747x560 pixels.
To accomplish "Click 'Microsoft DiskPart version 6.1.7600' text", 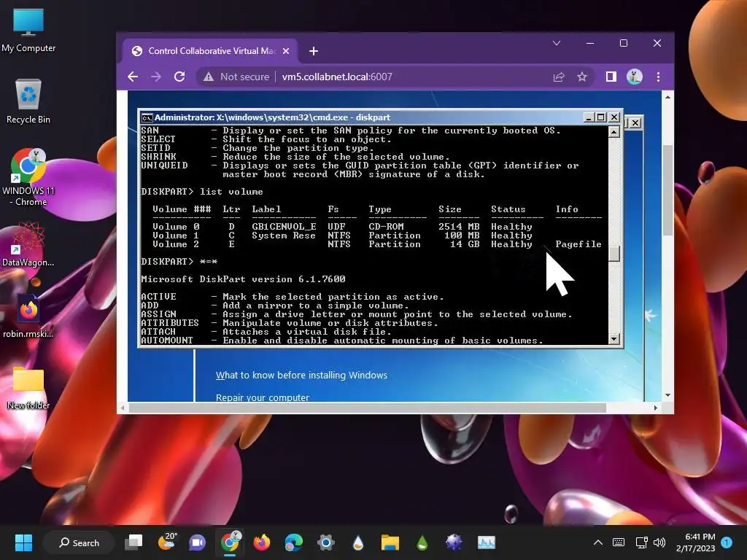I will click(x=243, y=279).
